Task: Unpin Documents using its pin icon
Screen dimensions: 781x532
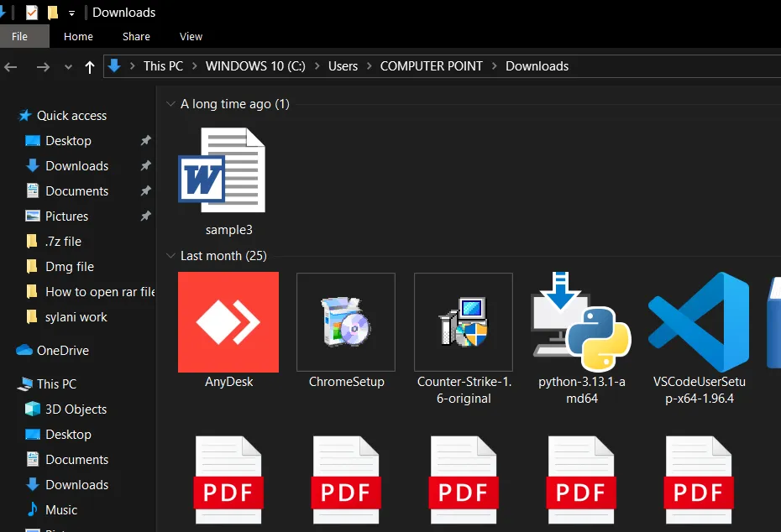Action: [145, 190]
